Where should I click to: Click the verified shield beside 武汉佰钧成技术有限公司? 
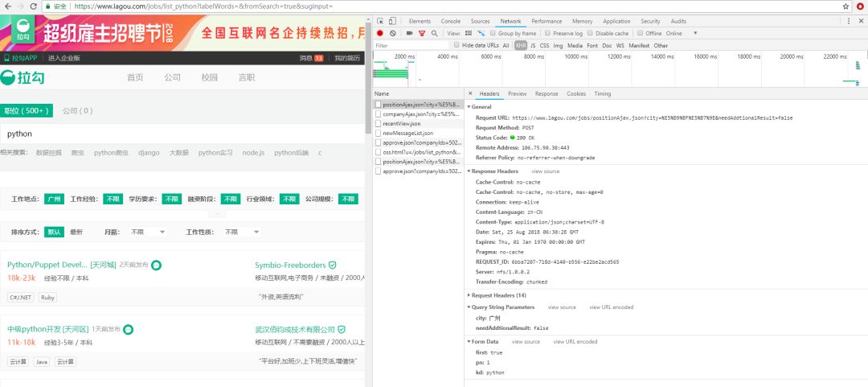pyautogui.click(x=342, y=329)
